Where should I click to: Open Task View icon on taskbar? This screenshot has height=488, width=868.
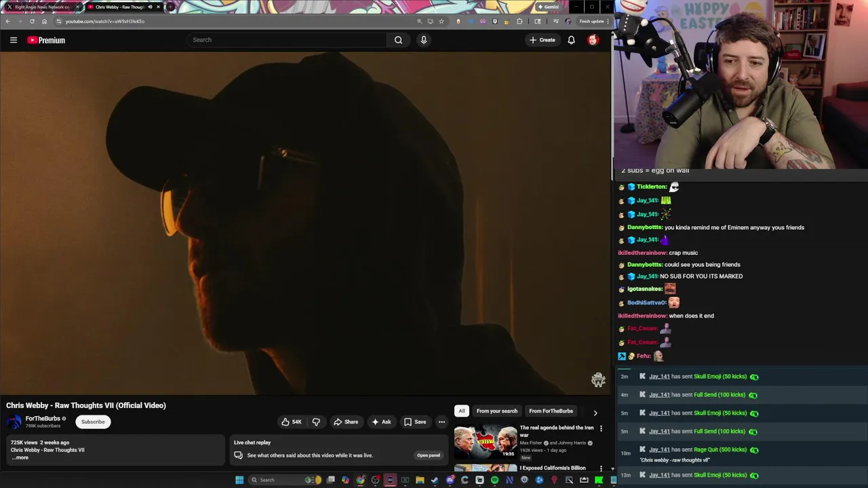click(331, 480)
